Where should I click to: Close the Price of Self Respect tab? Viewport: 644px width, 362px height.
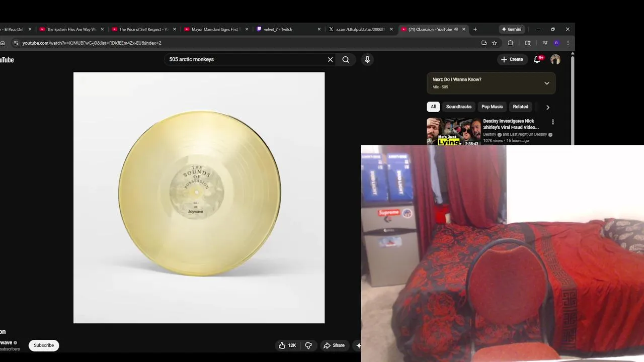(175, 29)
